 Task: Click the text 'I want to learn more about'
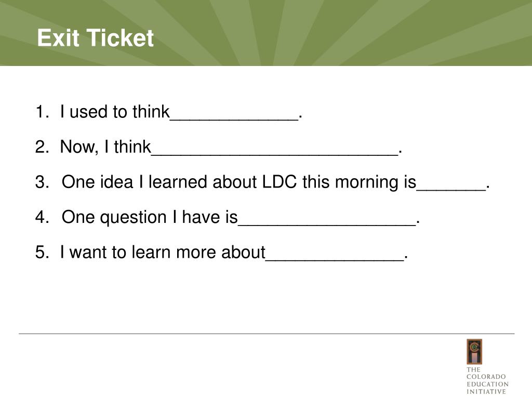pos(163,252)
